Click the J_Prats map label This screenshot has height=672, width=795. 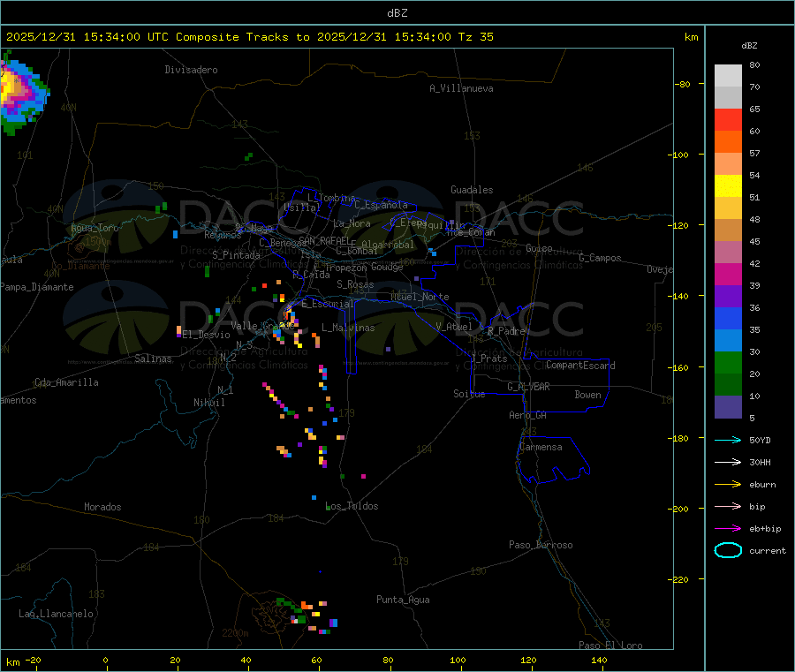tap(489, 358)
